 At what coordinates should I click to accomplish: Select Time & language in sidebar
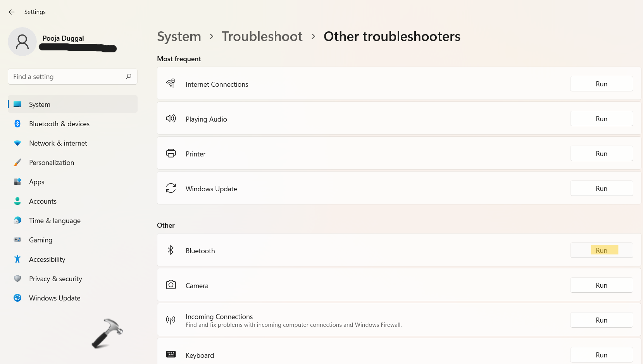pyautogui.click(x=55, y=221)
